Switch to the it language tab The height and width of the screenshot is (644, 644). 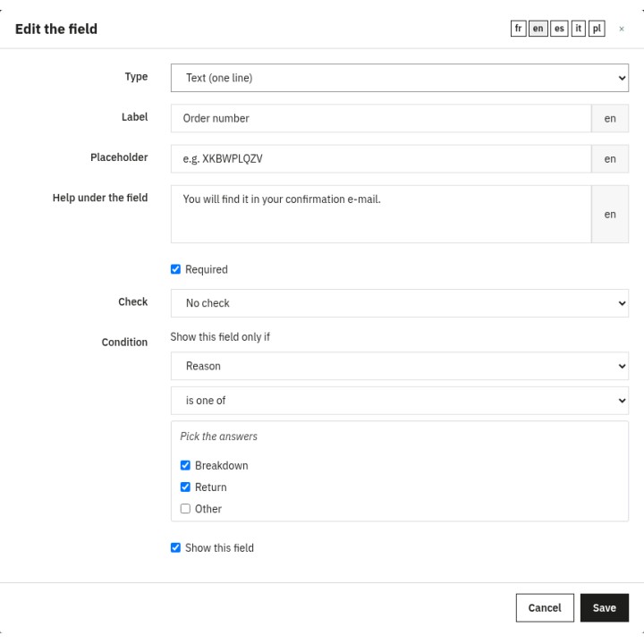coord(579,29)
